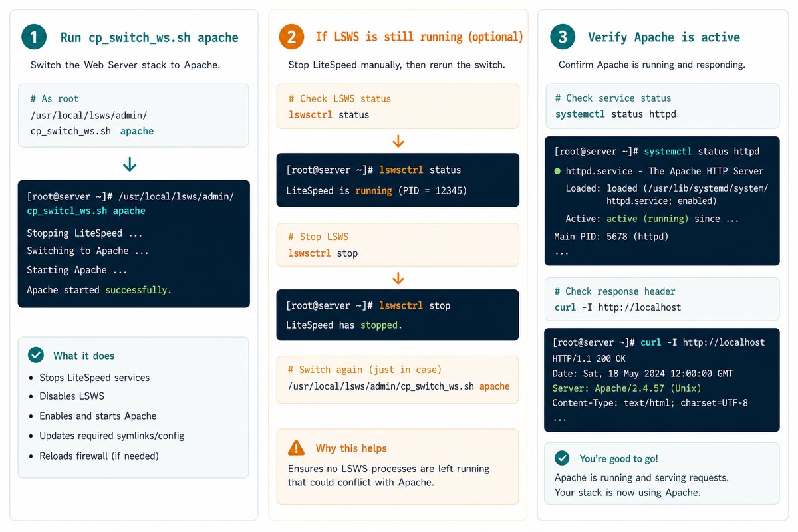Click the Switching to Apache ... output line

[x=88, y=251]
